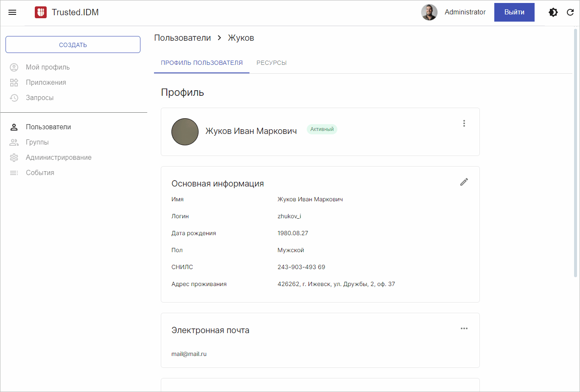Viewport: 580px width, 392px height.
Task: Click the Administrator avatar photo
Action: point(429,12)
